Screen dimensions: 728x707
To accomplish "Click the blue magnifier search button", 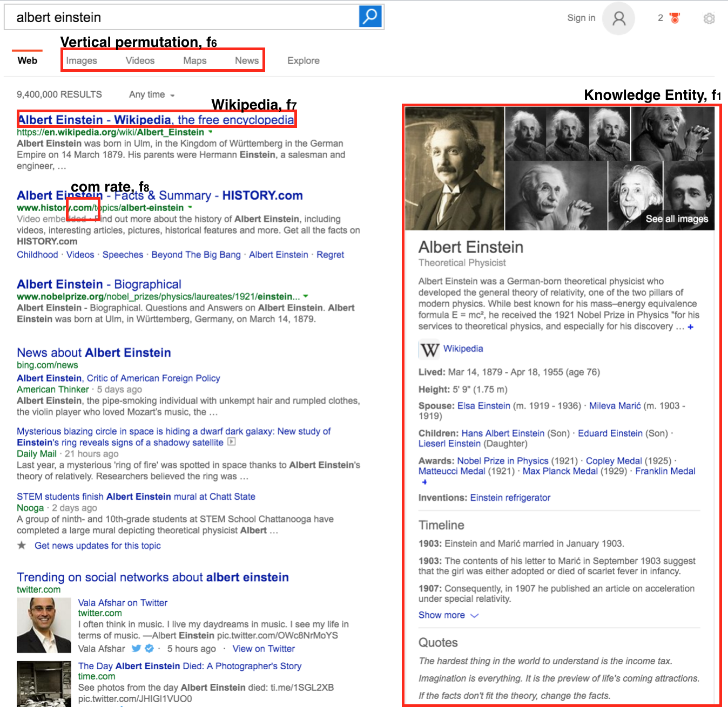I will [370, 17].
